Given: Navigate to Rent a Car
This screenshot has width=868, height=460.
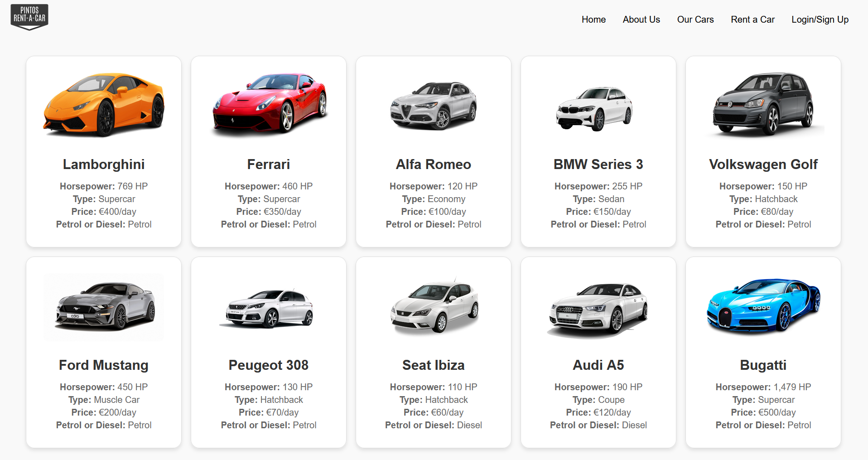Looking at the screenshot, I should pos(752,19).
